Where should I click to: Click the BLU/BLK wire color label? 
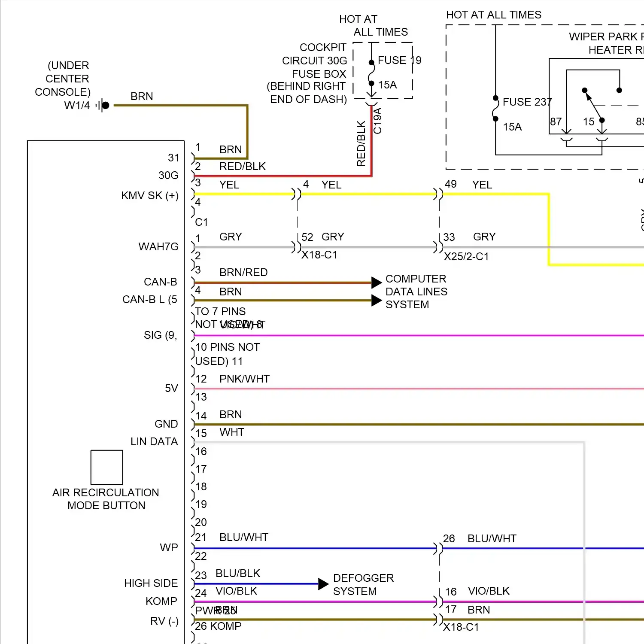[x=238, y=573]
